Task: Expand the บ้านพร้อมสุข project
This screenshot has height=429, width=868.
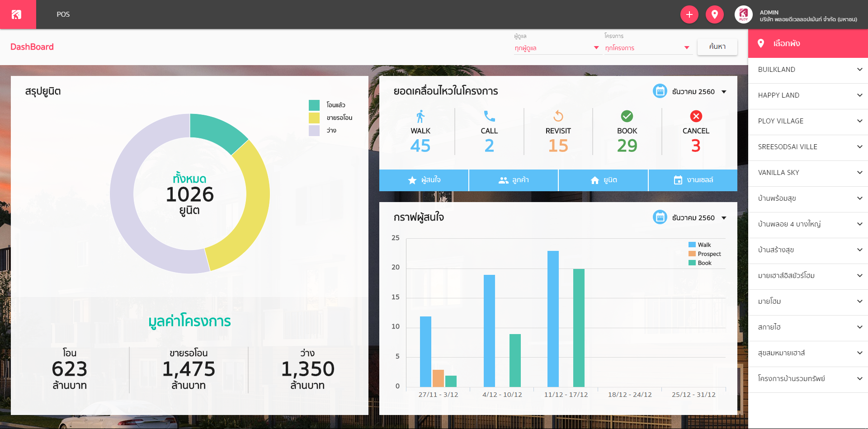Action: coord(808,198)
